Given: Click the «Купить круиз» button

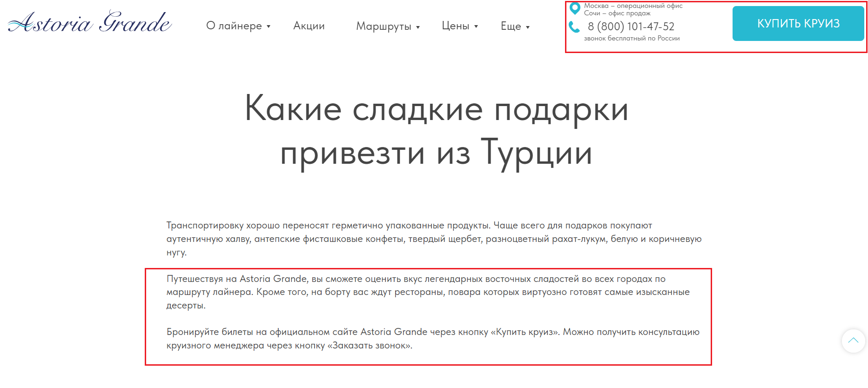Looking at the screenshot, I should click(798, 24).
